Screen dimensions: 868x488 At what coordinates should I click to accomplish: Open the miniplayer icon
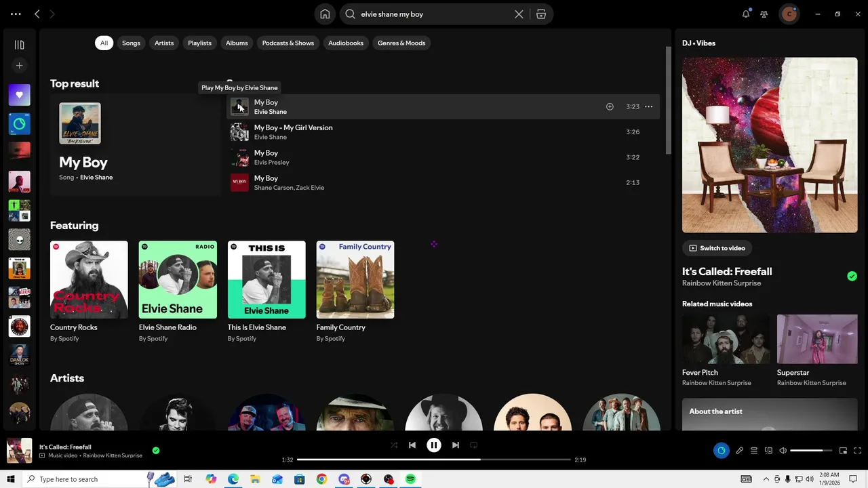point(843,451)
